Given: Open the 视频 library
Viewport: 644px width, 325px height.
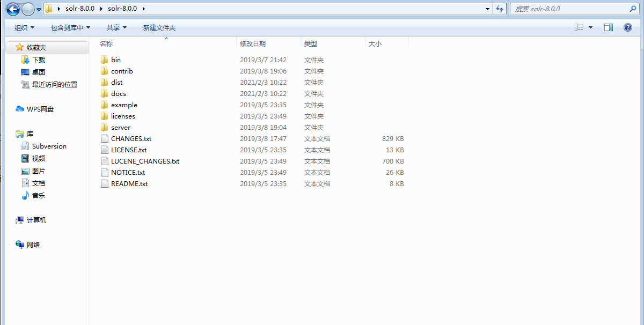Looking at the screenshot, I should [x=39, y=159].
